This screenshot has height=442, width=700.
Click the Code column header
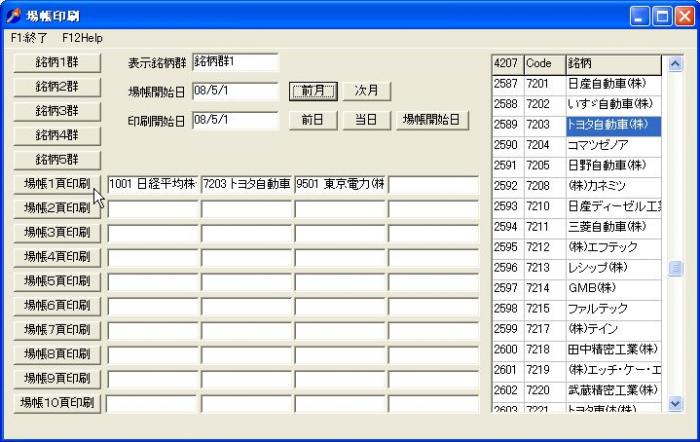point(543,63)
